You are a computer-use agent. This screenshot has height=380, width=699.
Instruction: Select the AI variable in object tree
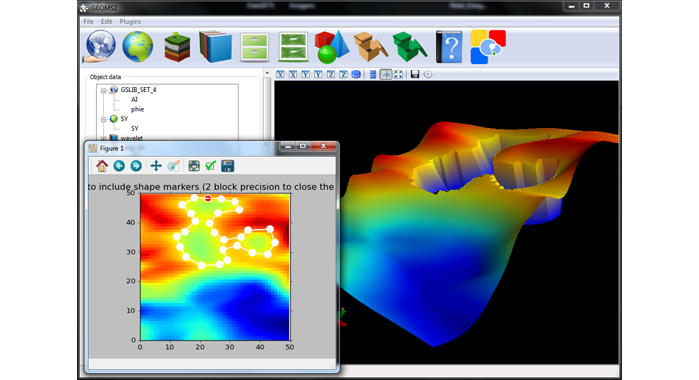[x=134, y=99]
